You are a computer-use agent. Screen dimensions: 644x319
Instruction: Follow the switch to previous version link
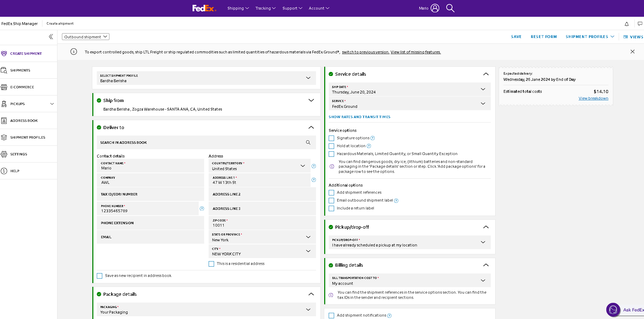coord(366,52)
